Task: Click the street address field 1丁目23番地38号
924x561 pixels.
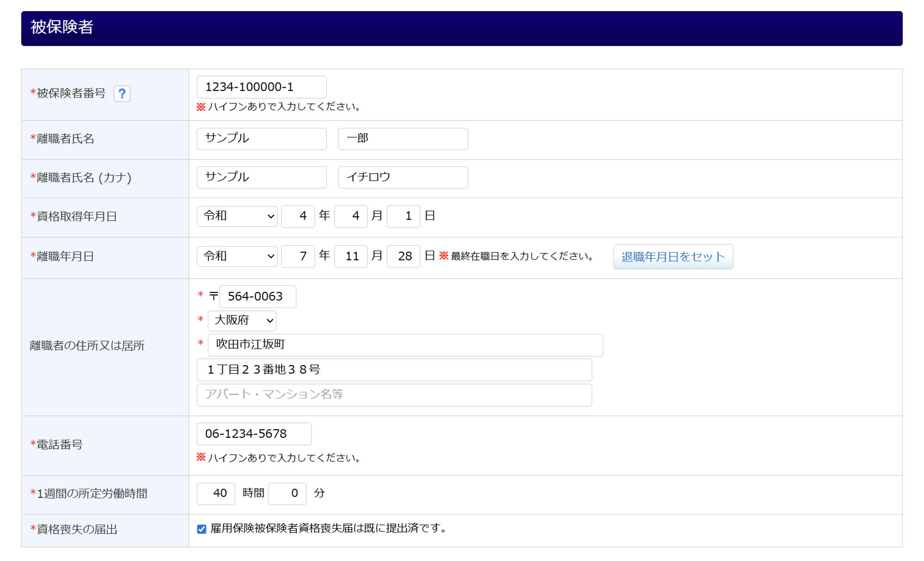Action: click(x=394, y=370)
